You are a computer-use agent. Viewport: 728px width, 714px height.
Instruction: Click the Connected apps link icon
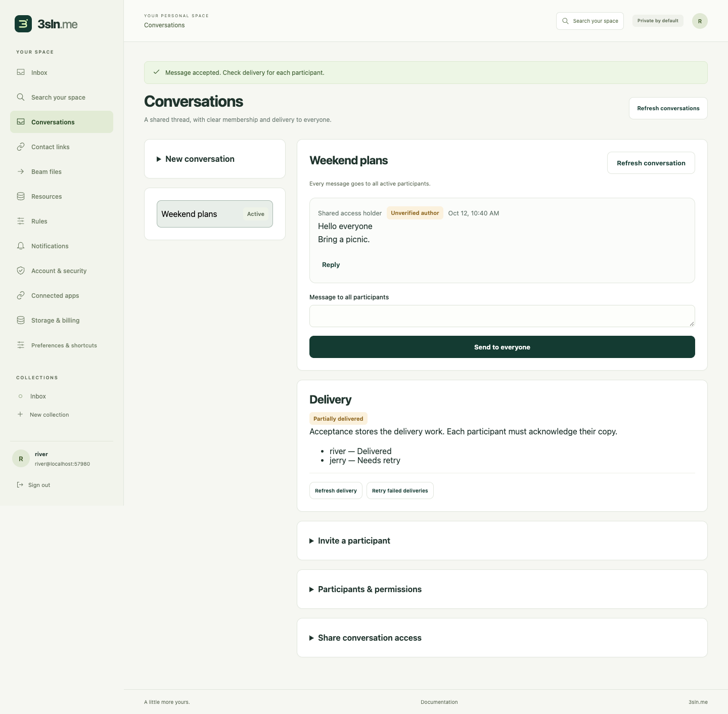coord(21,295)
